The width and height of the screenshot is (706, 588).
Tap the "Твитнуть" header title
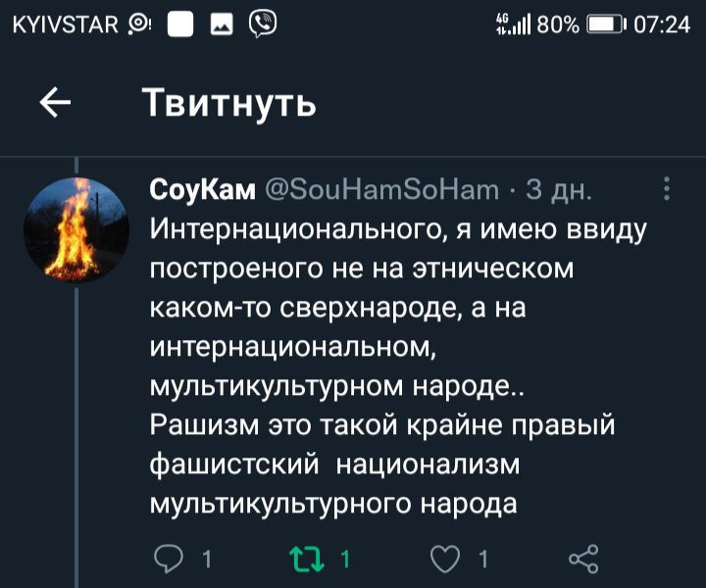pos(228,102)
